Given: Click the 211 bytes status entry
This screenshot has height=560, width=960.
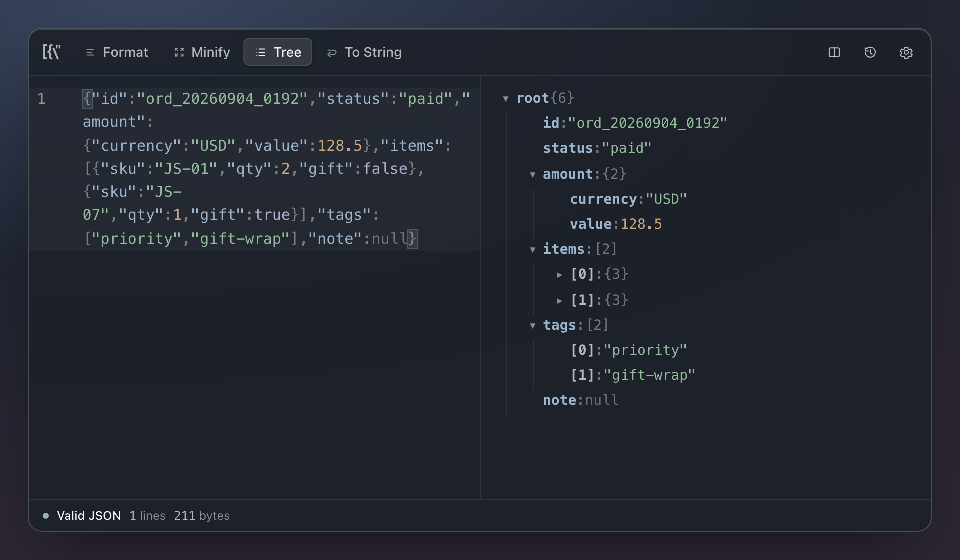Looking at the screenshot, I should click(x=202, y=516).
